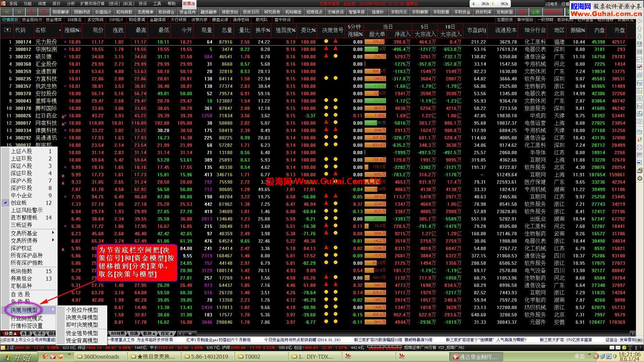Open the 分类▲ bottom tab menu
644x362 pixels.
pos(10,334)
